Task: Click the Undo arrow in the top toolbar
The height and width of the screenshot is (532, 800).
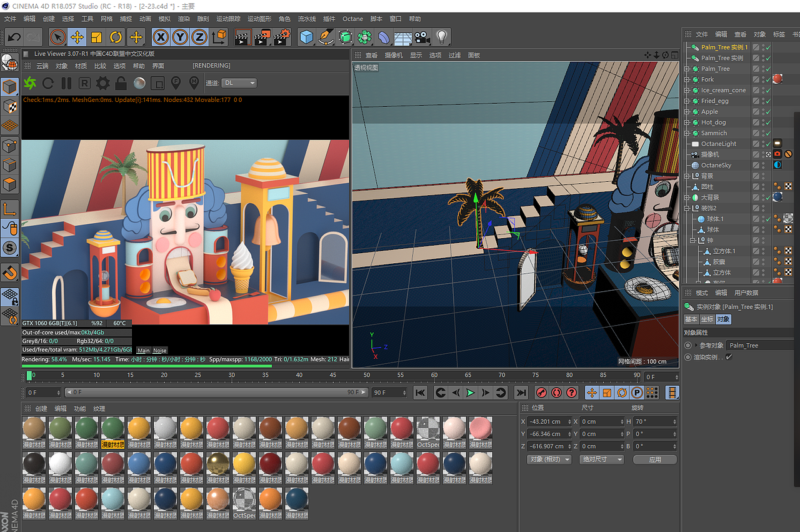Action: tap(14, 37)
